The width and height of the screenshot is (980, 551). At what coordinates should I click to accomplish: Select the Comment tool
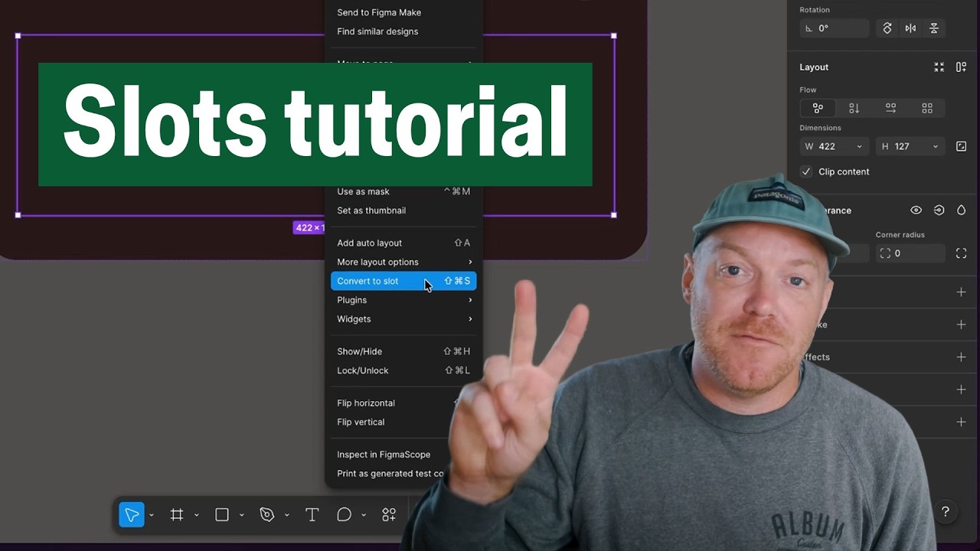[345, 515]
